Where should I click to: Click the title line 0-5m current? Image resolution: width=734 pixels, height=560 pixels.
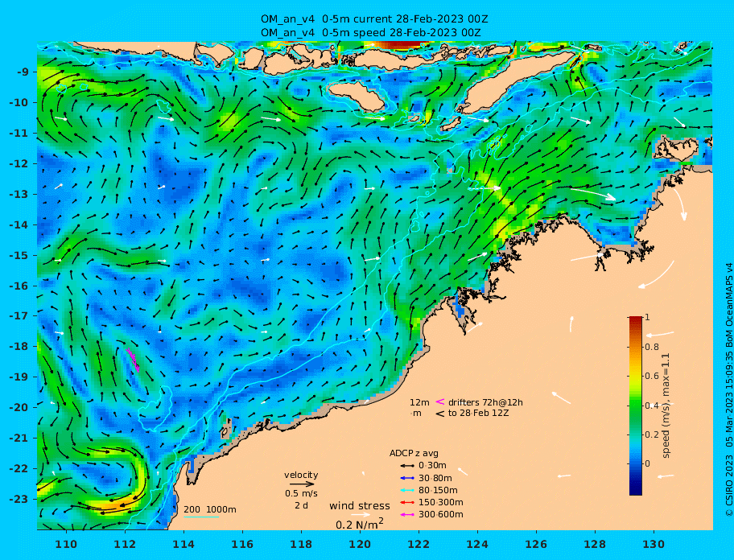(x=374, y=19)
